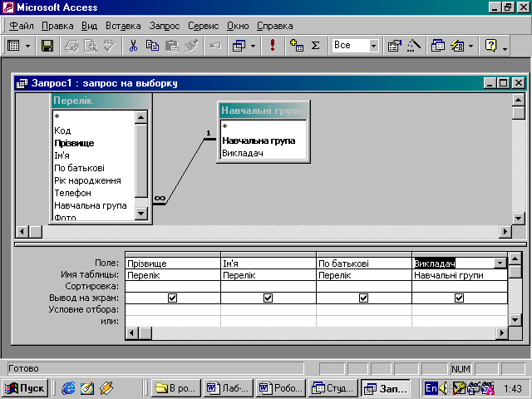Run the query with the red exclamation icon

272,46
